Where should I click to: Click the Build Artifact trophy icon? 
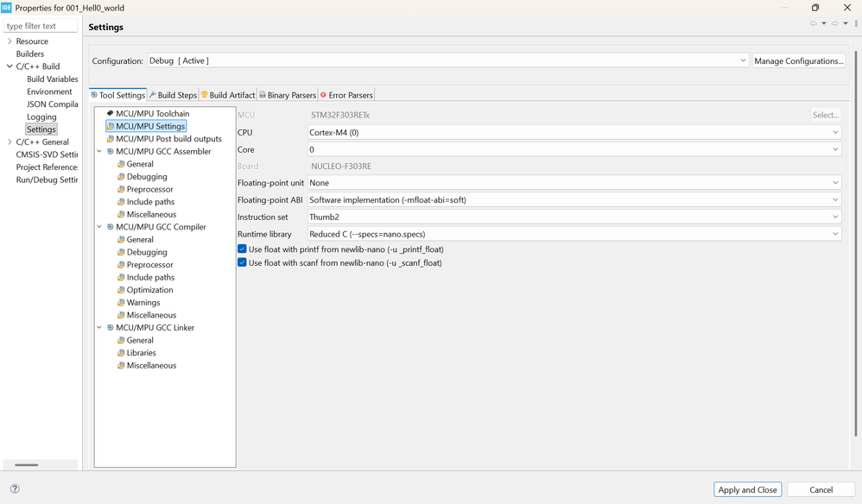(x=205, y=94)
